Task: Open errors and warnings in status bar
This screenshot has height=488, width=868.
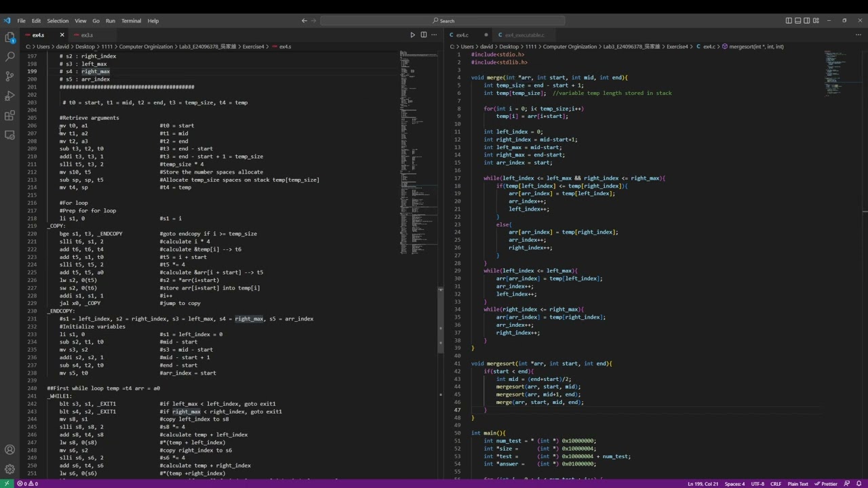Action: tap(28, 484)
